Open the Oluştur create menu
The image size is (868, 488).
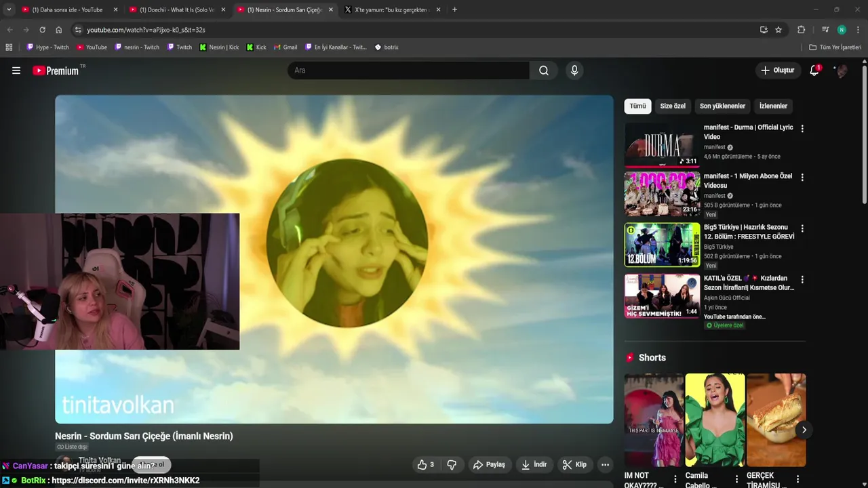(x=778, y=70)
